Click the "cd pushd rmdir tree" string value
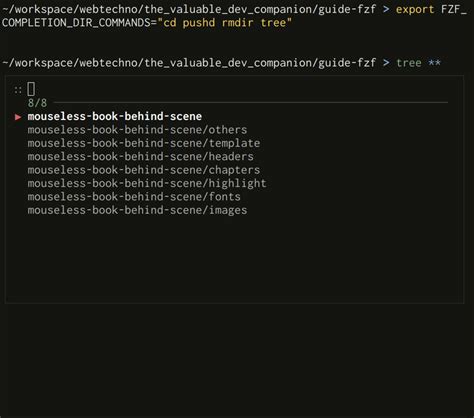 coord(225,23)
